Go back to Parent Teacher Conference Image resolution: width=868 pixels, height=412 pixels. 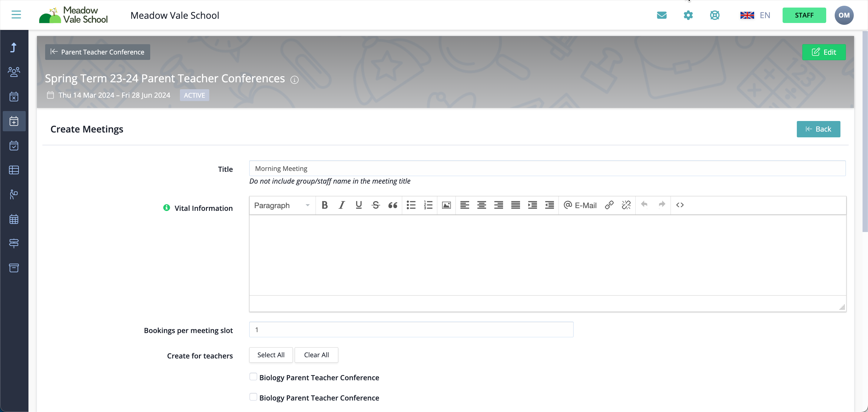pos(98,52)
